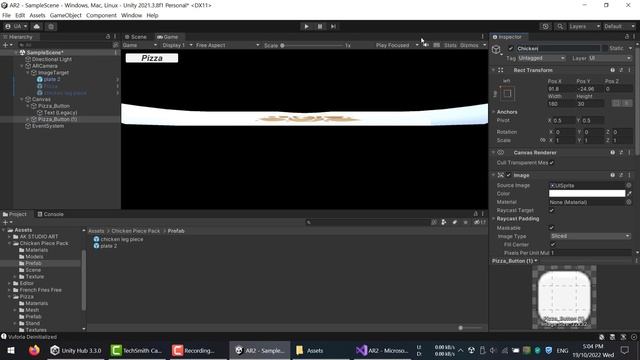Toggle the Image component enabled checkbox
This screenshot has width=640, height=360.
pyautogui.click(x=509, y=175)
